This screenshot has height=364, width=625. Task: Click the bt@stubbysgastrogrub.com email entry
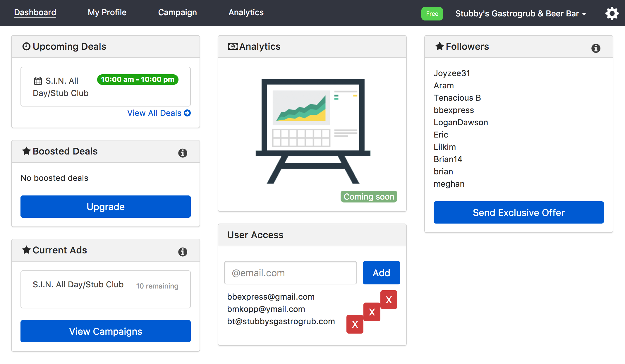pyautogui.click(x=281, y=321)
